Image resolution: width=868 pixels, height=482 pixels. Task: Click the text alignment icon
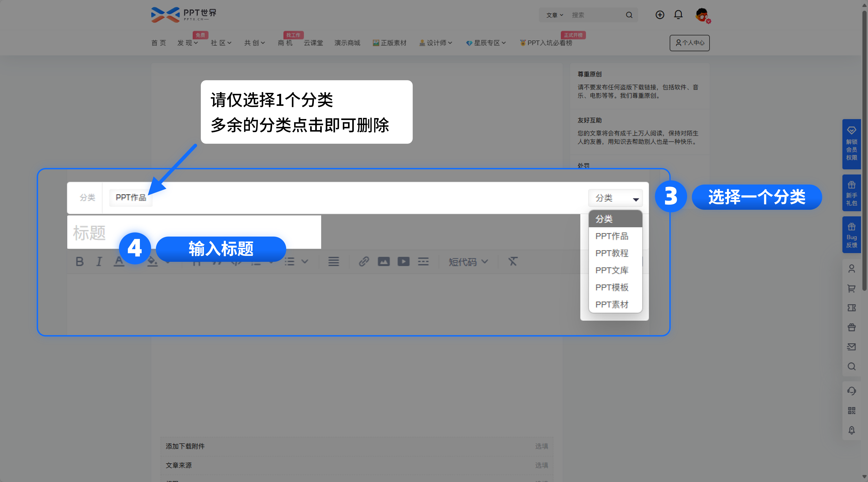(x=334, y=261)
